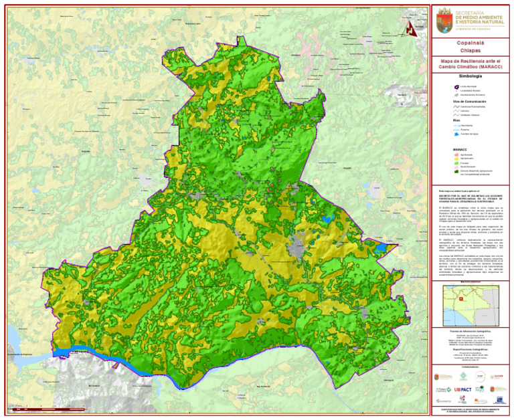The image size is (514, 420).
Task: Click the blue lake at the eastern edge
Action: [x=381, y=248]
